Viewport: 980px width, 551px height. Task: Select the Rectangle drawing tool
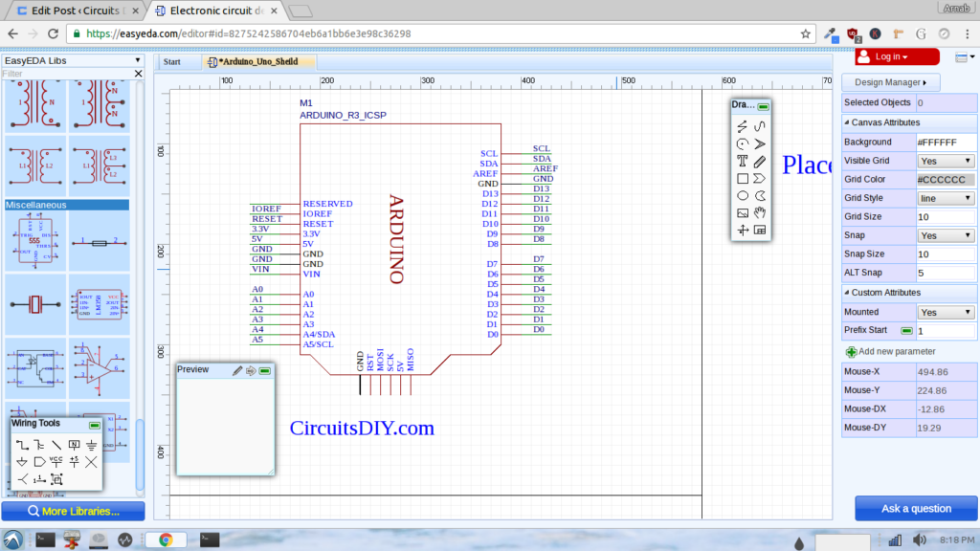[x=743, y=179]
